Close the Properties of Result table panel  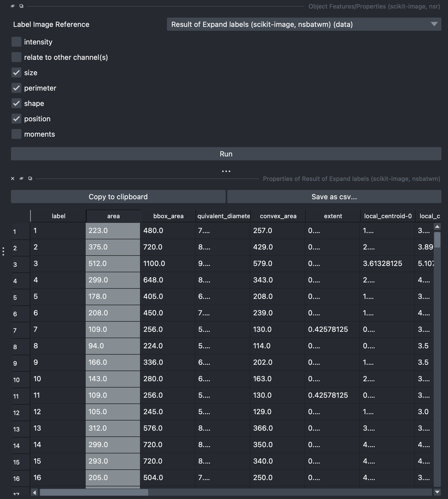tap(13, 178)
